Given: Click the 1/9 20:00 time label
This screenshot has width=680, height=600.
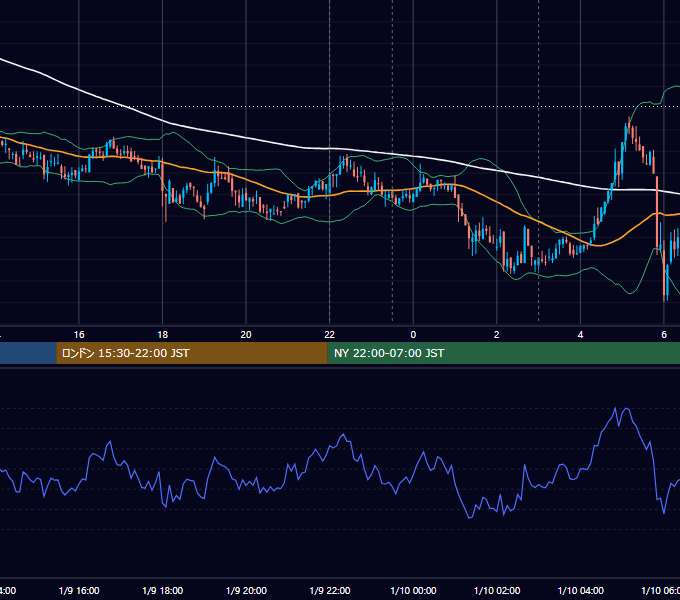Looking at the screenshot, I should [x=246, y=590].
